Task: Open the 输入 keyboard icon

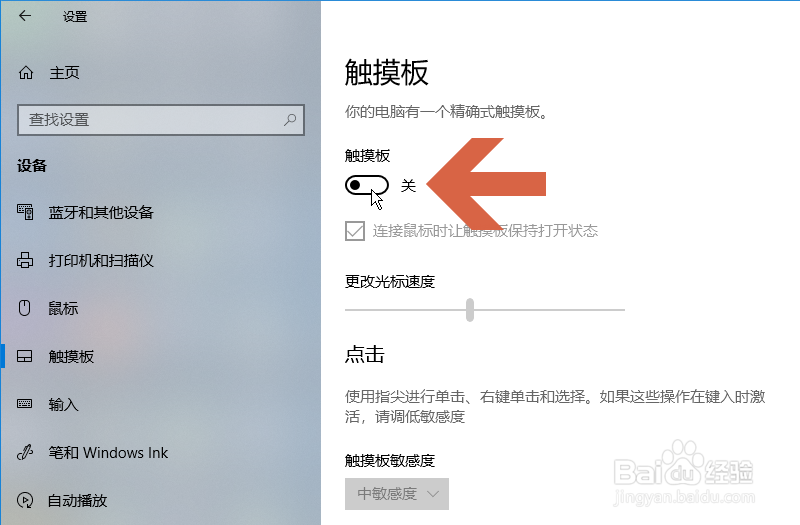Action: click(x=24, y=404)
